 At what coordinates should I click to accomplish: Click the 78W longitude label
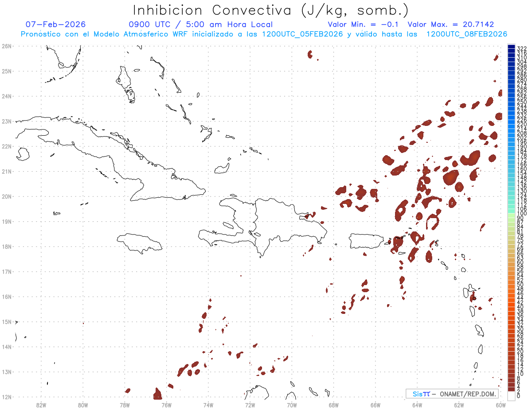click(125, 405)
